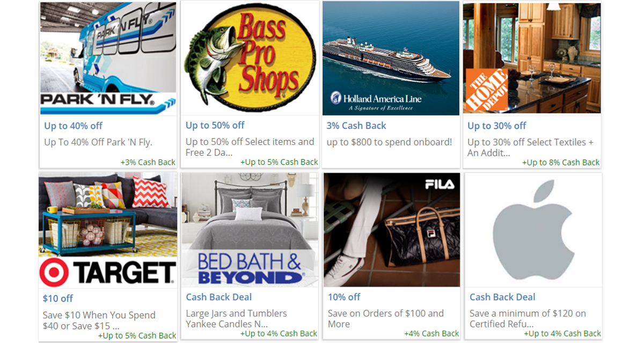Open the 'Up to 50% off' Bass Pro link

click(215, 125)
